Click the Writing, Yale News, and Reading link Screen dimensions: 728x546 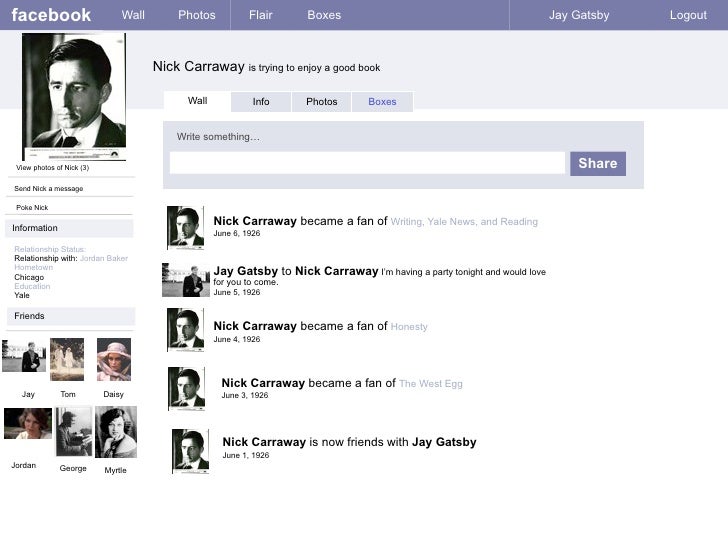coord(464,222)
